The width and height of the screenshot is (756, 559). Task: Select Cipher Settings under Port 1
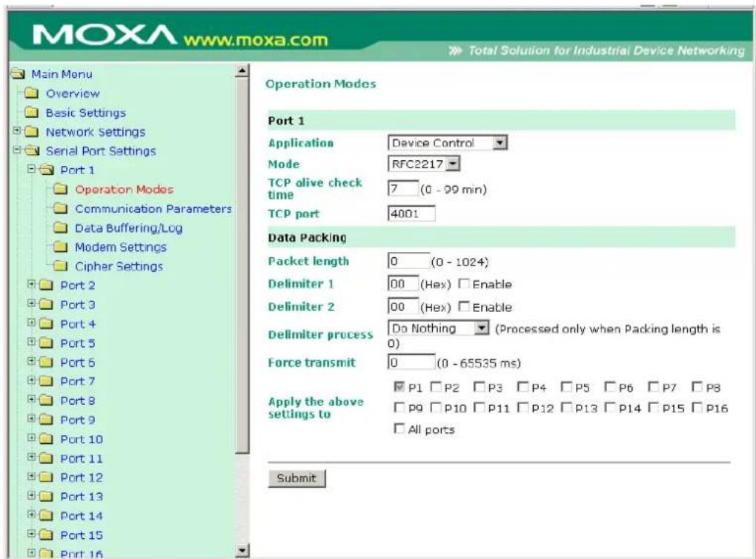point(119,266)
